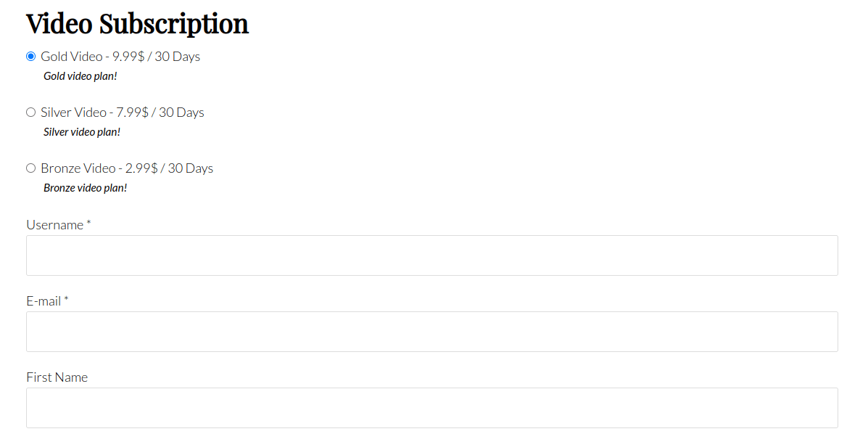Select the Gold Video radio button

31,57
